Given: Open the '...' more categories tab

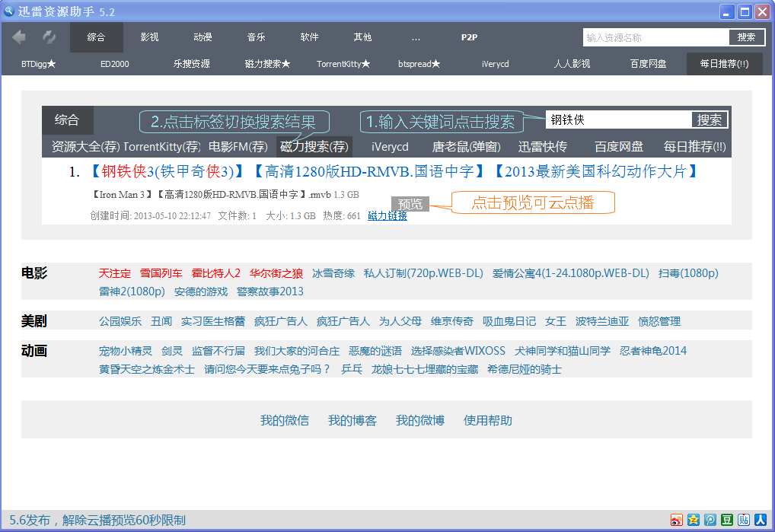Looking at the screenshot, I should click(x=416, y=37).
